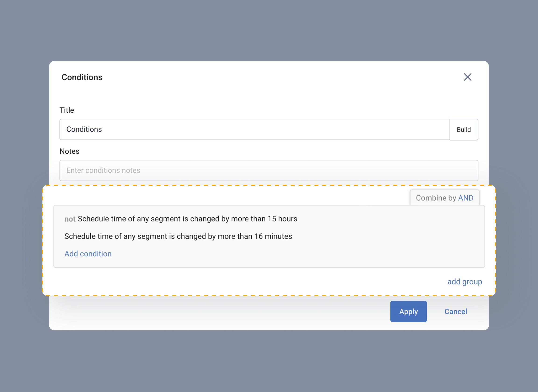This screenshot has width=538, height=392.
Task: Click the 'add group' link
Action: point(464,282)
